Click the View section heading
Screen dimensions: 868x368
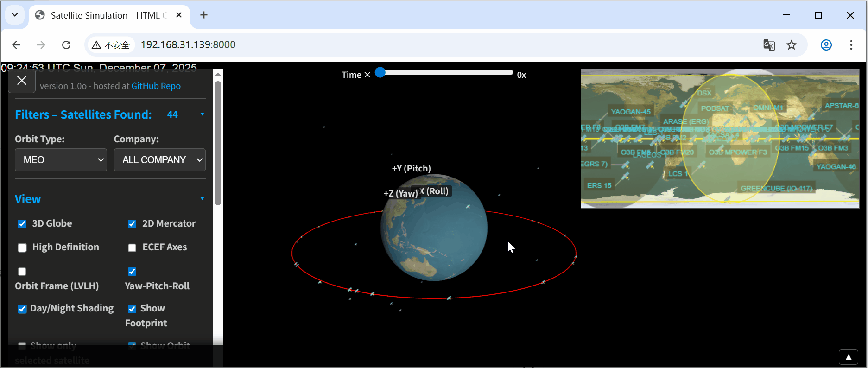28,199
